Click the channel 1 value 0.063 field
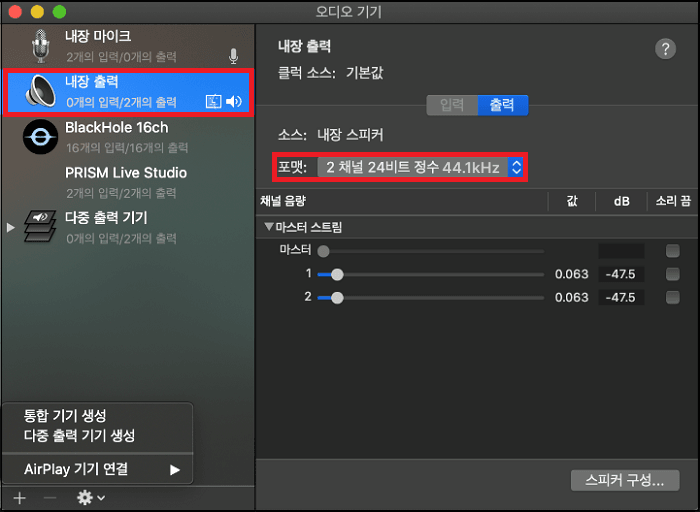The width and height of the screenshot is (700, 512). [x=571, y=274]
